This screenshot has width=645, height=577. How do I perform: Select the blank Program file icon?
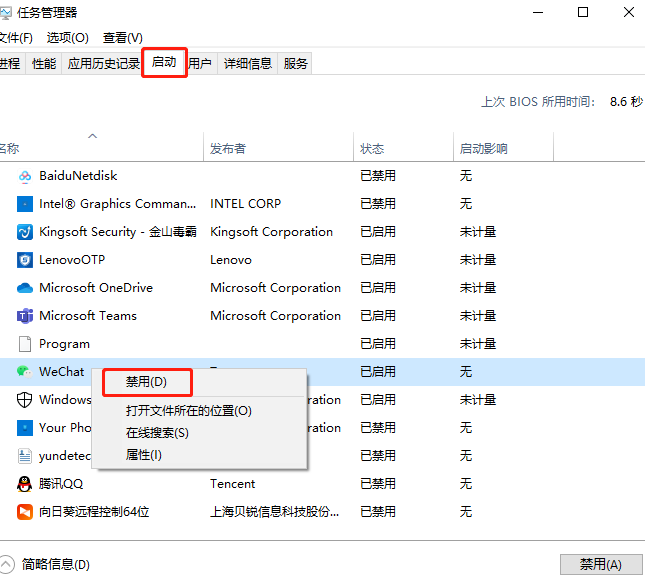click(25, 344)
